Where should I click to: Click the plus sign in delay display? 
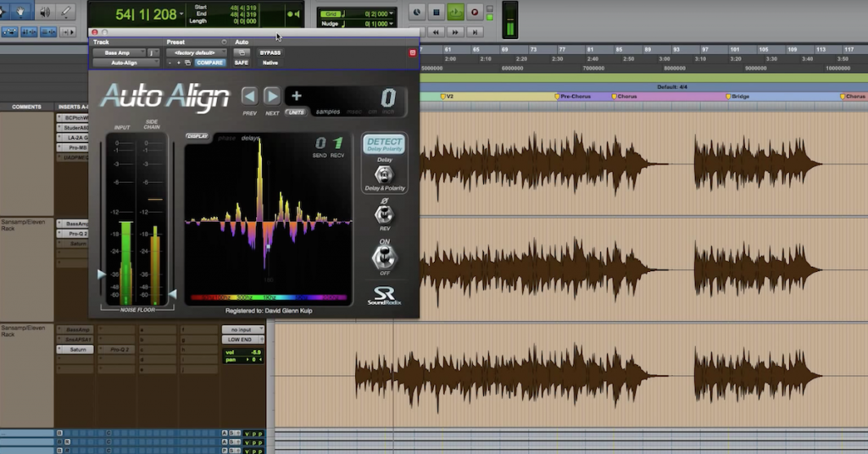click(297, 96)
